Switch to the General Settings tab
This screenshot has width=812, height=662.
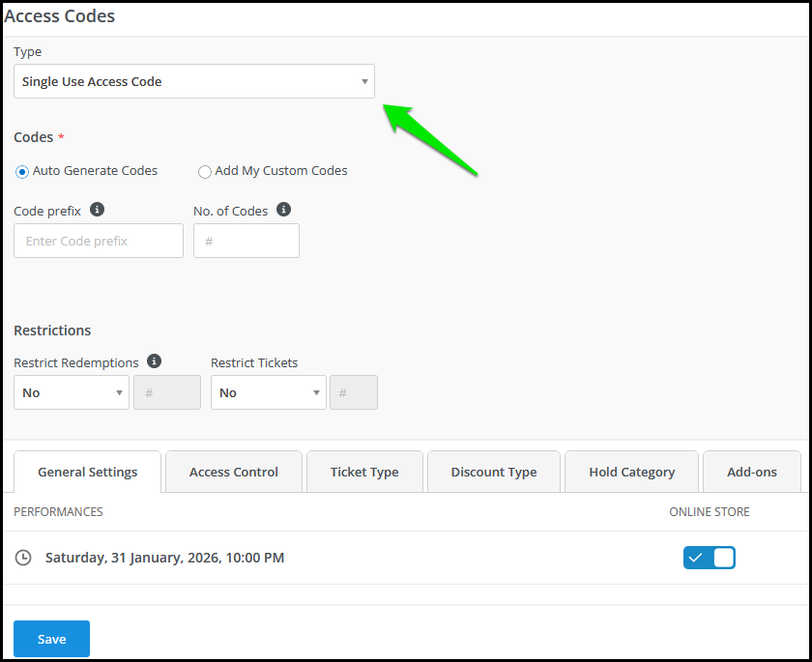[x=88, y=472]
